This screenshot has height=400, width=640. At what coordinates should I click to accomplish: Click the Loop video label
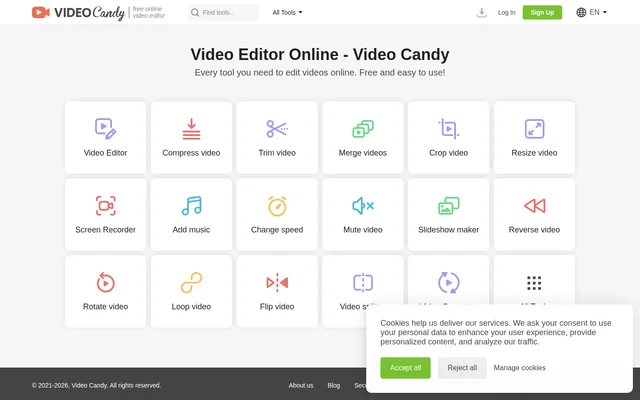point(191,307)
